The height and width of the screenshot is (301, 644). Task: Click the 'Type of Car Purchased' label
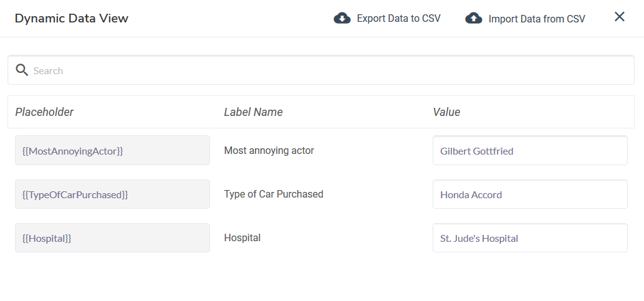pyautogui.click(x=274, y=194)
